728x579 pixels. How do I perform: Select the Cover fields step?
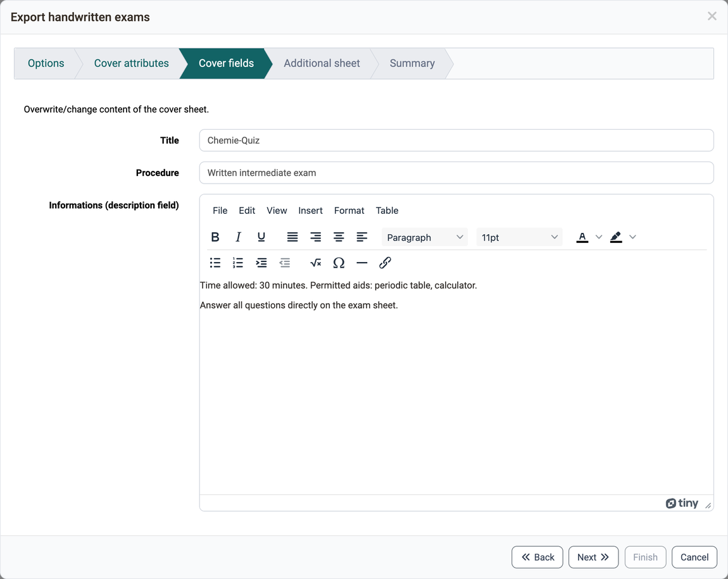click(x=226, y=63)
